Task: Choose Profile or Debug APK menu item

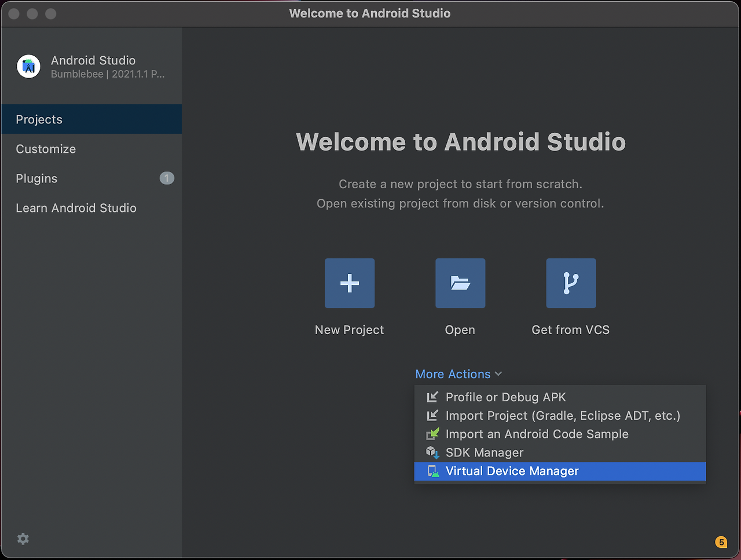Action: (560, 397)
